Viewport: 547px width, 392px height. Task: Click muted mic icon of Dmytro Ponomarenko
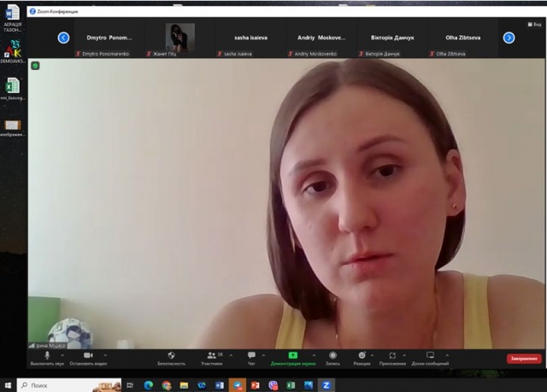78,54
